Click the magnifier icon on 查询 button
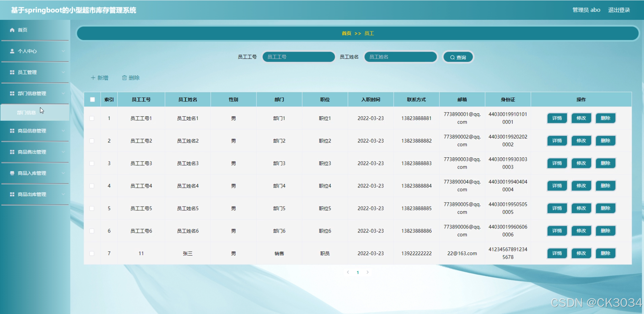The width and height of the screenshot is (644, 314). point(452,57)
